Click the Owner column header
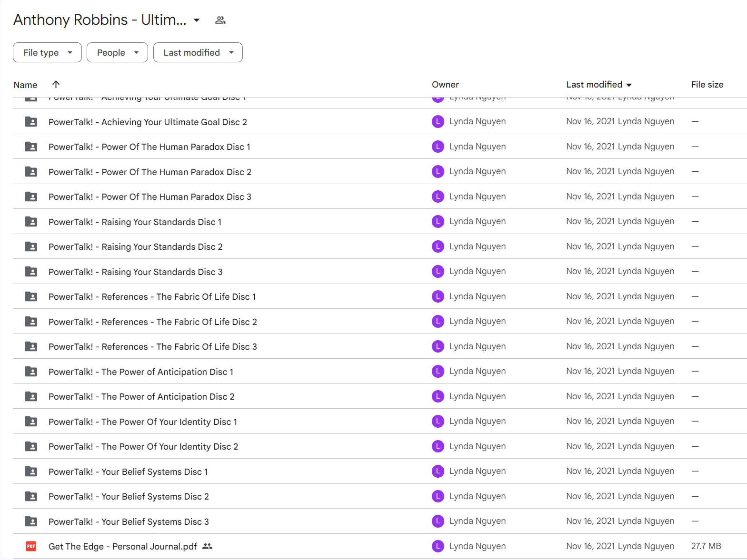The height and width of the screenshot is (560, 747). point(445,84)
